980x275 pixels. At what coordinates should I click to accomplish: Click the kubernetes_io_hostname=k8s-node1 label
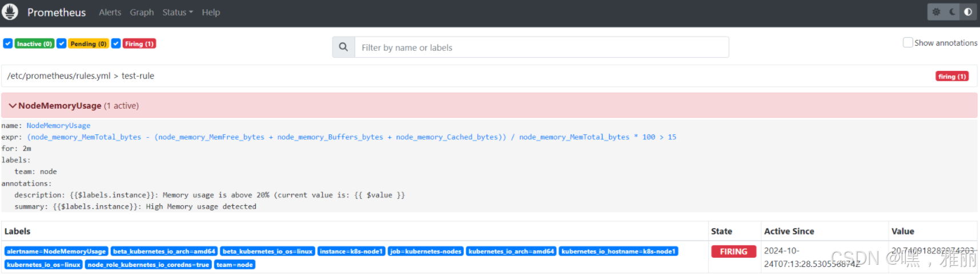coord(618,251)
